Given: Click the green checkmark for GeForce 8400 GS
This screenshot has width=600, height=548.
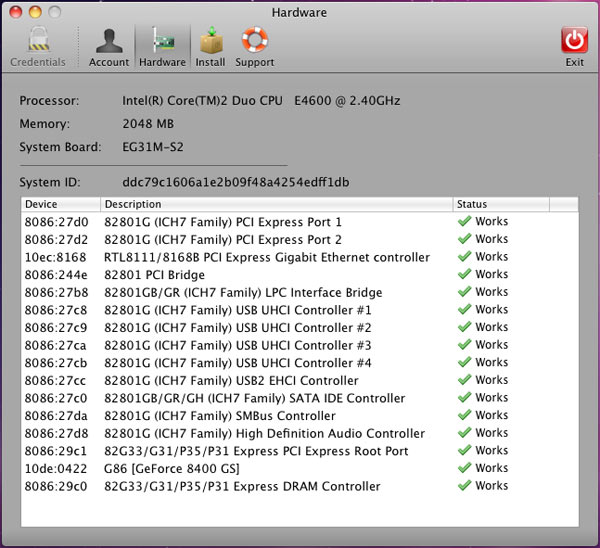Looking at the screenshot, I should point(464,468).
